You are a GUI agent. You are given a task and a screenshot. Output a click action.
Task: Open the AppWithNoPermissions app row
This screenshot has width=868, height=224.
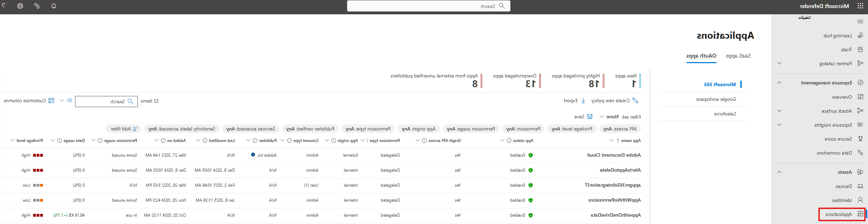tap(321, 200)
